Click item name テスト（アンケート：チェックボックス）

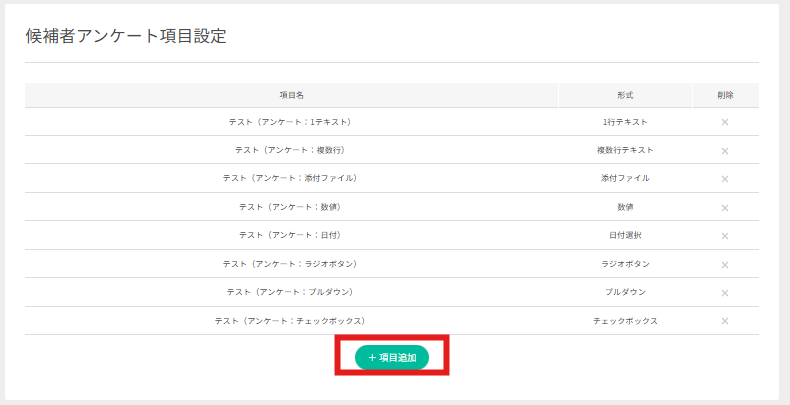[x=290, y=321]
